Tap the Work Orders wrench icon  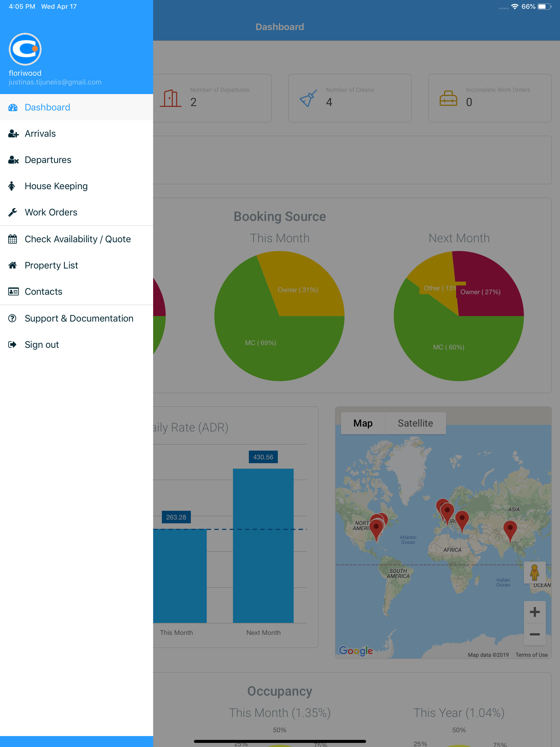pos(13,212)
